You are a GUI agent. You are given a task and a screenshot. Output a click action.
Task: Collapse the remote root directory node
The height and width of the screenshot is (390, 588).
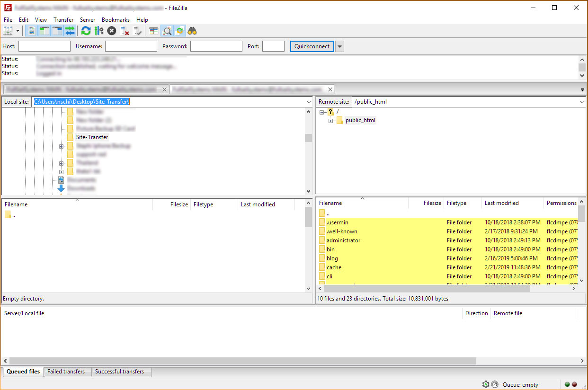click(321, 112)
